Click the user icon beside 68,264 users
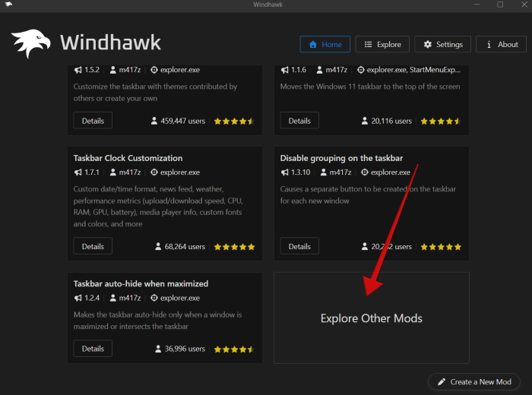This screenshot has height=395, width=532. point(158,246)
